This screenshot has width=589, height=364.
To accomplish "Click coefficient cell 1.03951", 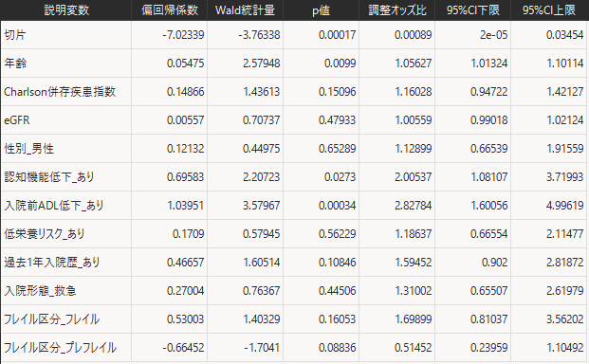I will [x=170, y=206].
